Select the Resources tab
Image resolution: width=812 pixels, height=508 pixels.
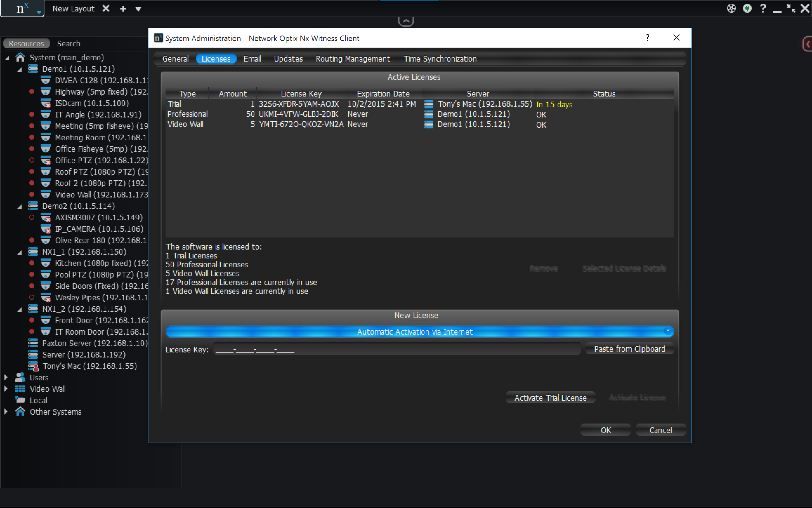click(26, 43)
